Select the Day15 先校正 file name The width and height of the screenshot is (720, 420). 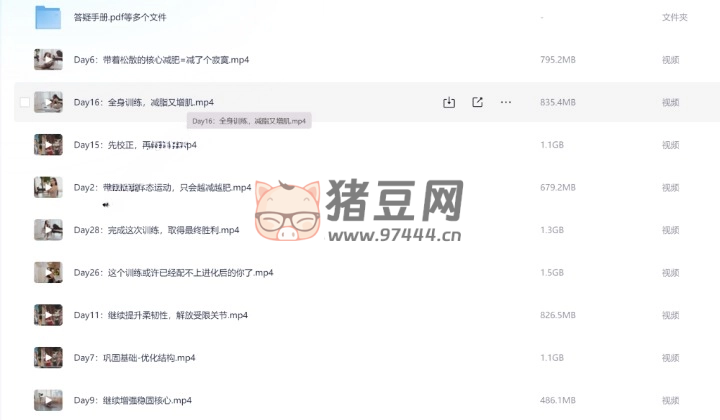tap(135, 145)
